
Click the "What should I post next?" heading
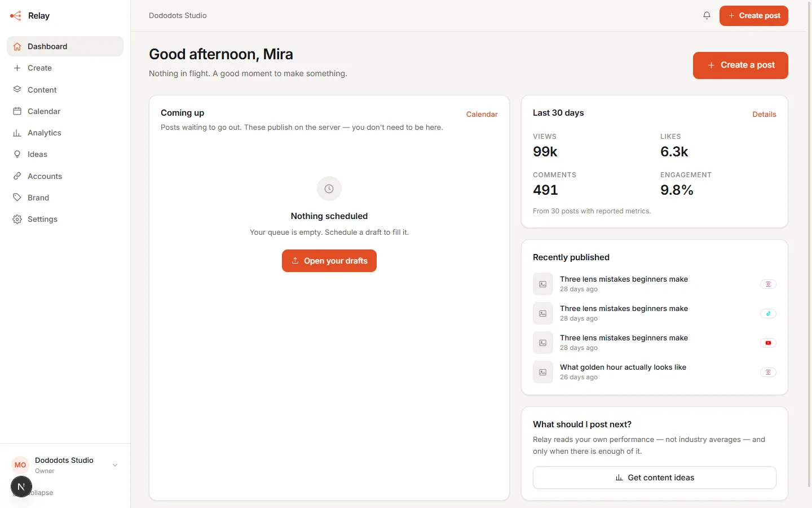click(582, 424)
